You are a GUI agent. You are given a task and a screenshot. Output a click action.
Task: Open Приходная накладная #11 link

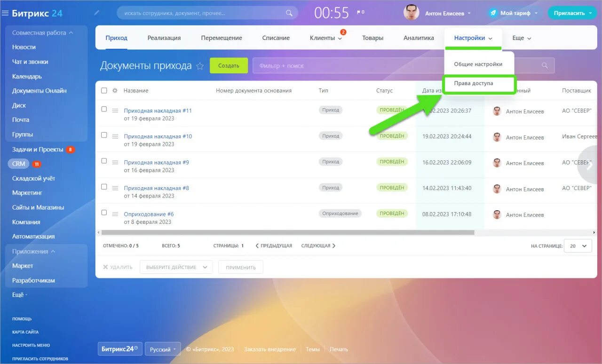point(158,111)
